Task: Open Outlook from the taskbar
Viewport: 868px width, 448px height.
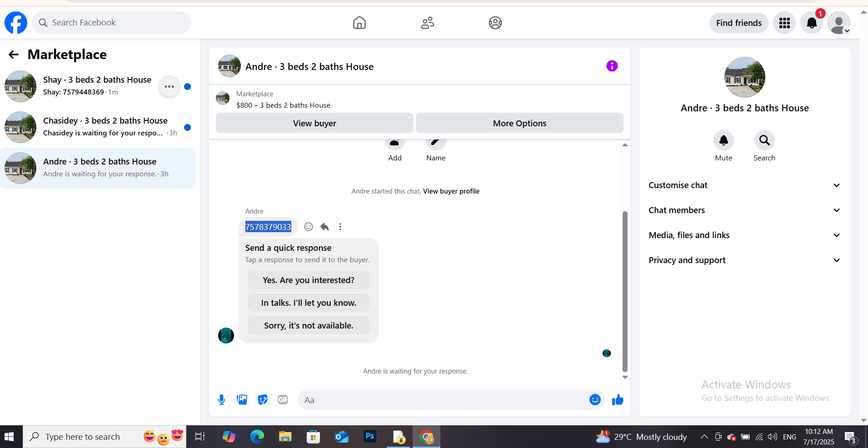Action: click(x=342, y=437)
